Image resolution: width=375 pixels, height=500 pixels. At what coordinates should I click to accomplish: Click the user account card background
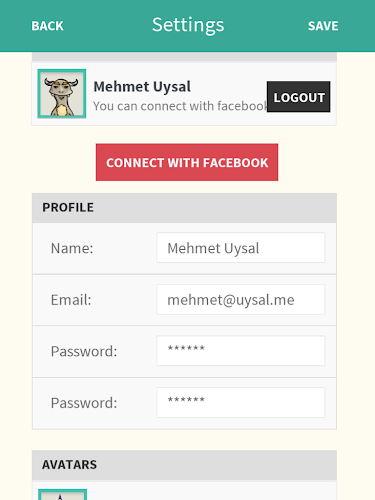coord(184,94)
